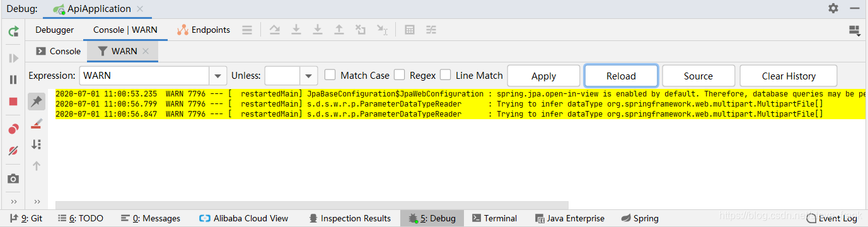Force step into
Image resolution: width=868 pixels, height=227 pixels.
[x=318, y=30]
